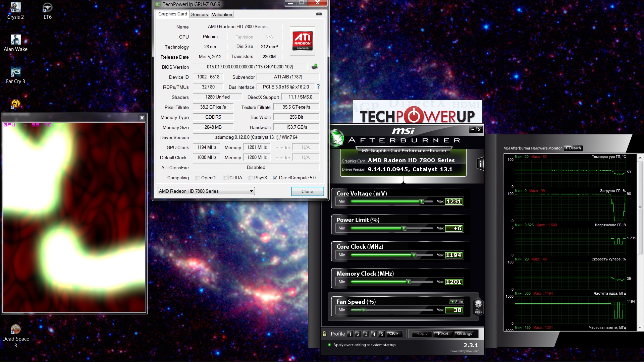Screen dimensions: 644x362
Task: Toggle the fan speed Auto button
Action: coord(457,302)
